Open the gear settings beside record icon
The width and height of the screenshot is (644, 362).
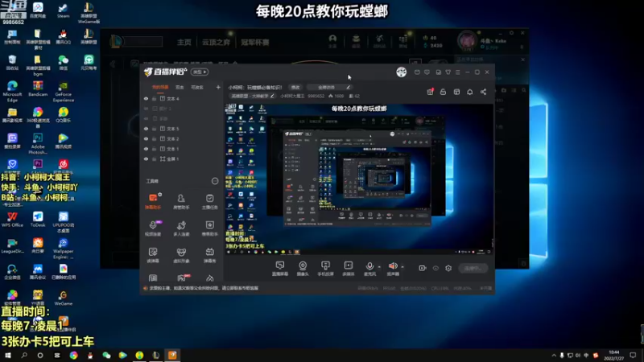tap(448, 268)
